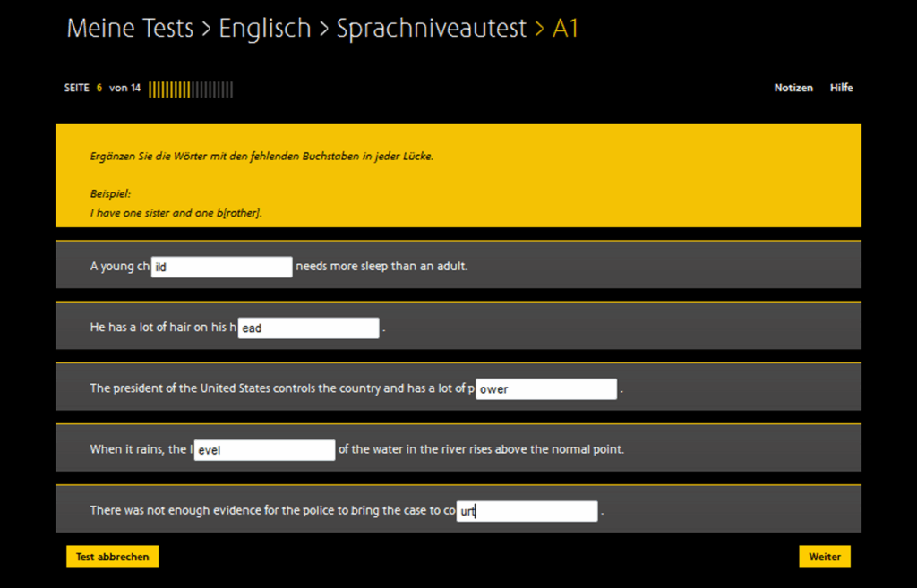
Task: Open the Sprachniveautest breadcrumb link
Action: tap(432, 29)
